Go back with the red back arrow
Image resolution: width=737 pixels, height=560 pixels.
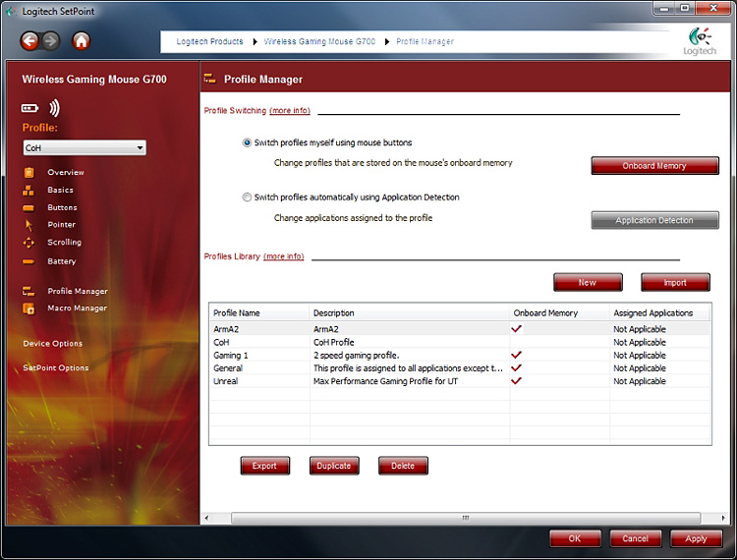point(29,41)
